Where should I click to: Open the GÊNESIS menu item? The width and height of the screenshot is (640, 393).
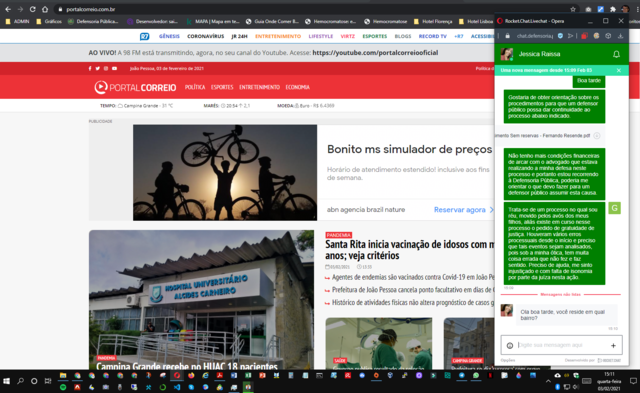tap(169, 36)
